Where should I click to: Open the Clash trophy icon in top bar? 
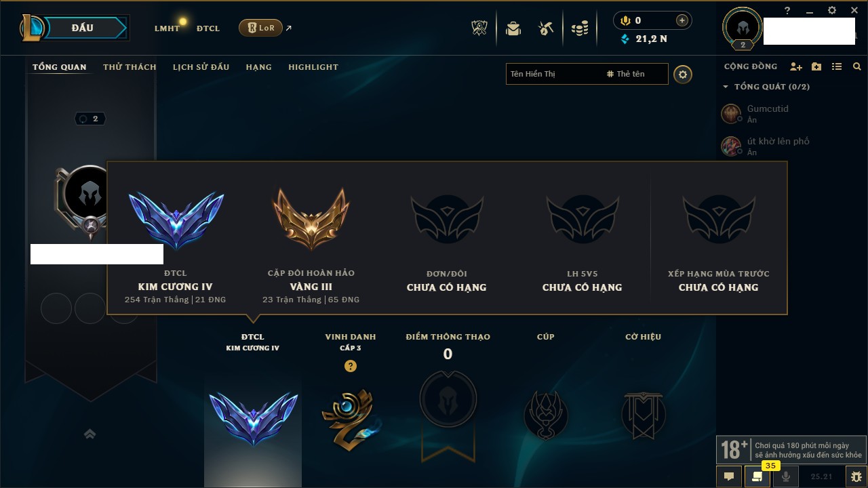(x=479, y=28)
